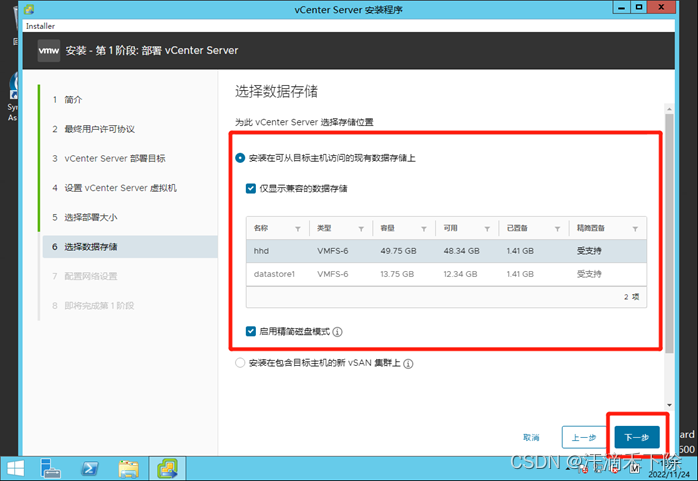Click the filter icon in 精简置备 column

635,229
